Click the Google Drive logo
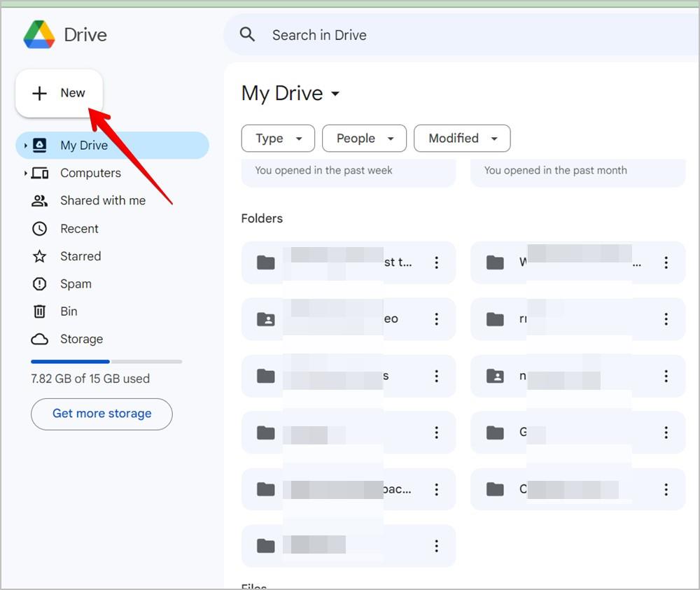700x590 pixels. pyautogui.click(x=39, y=34)
